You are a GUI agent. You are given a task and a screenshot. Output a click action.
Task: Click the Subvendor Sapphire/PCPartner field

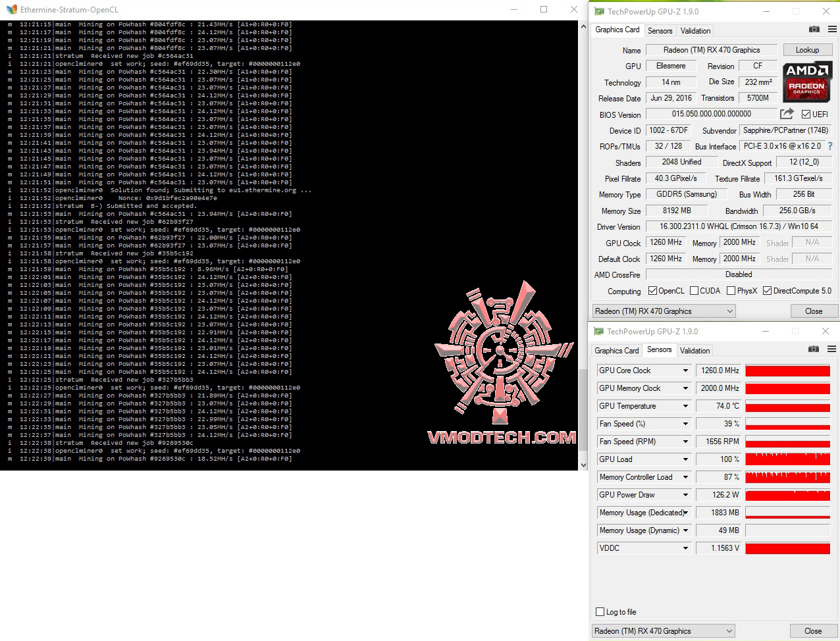(785, 130)
